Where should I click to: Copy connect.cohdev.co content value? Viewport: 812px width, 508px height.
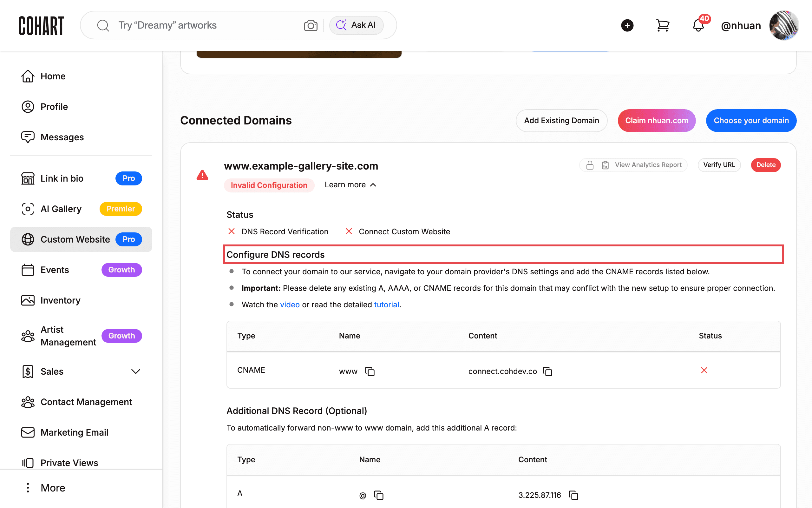point(547,371)
